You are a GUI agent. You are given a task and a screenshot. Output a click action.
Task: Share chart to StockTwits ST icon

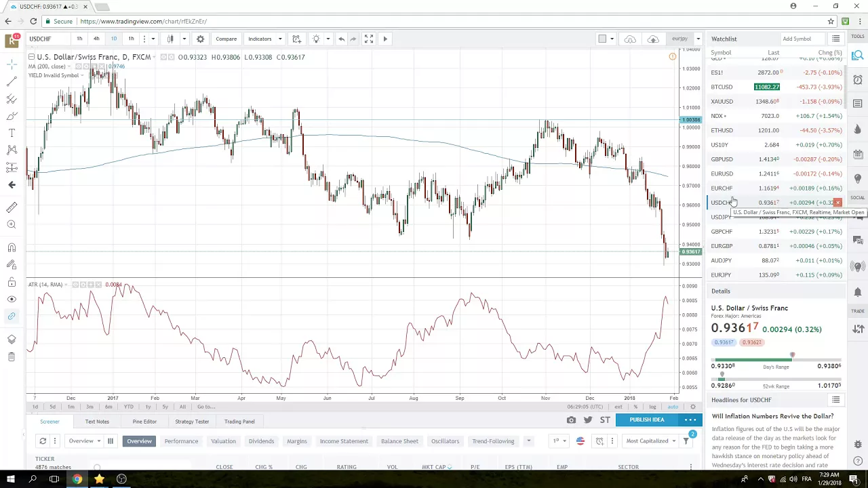point(605,420)
